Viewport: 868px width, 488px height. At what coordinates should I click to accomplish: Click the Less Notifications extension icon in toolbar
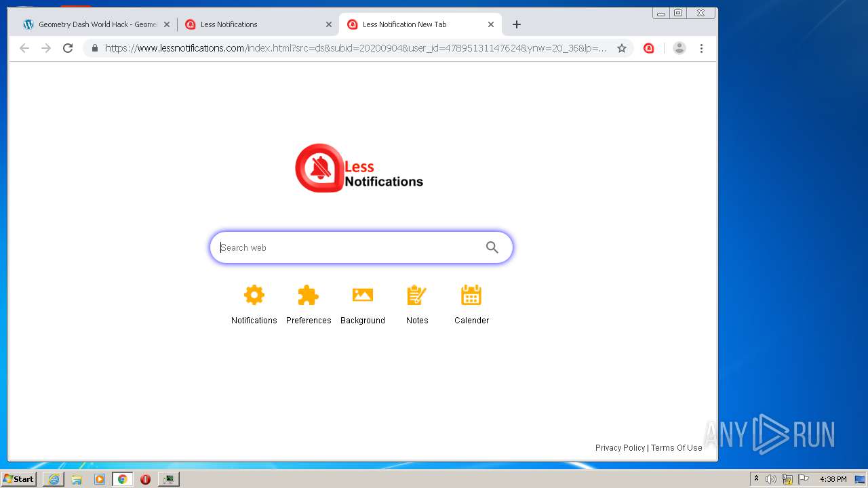point(649,48)
